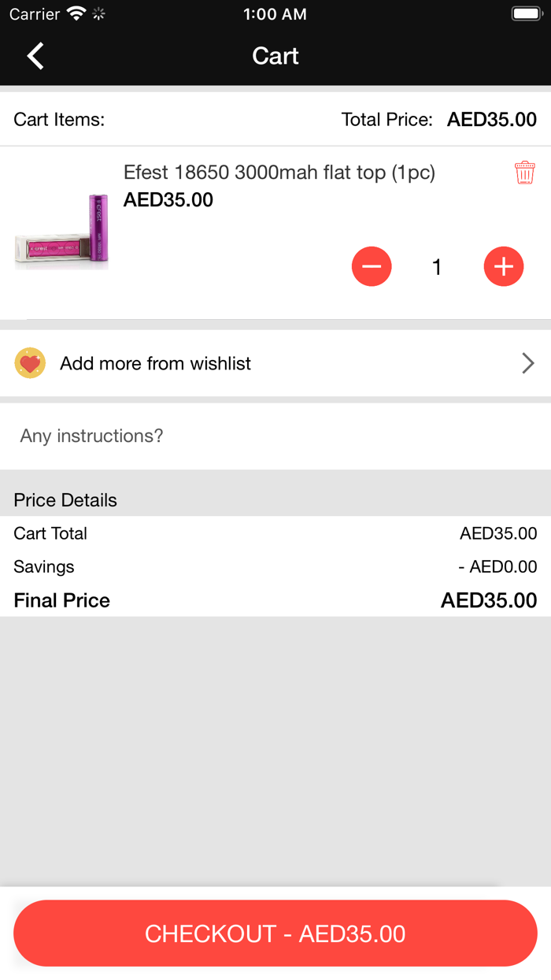This screenshot has width=551, height=980.
Task: Tap the battery status icon
Action: (527, 13)
